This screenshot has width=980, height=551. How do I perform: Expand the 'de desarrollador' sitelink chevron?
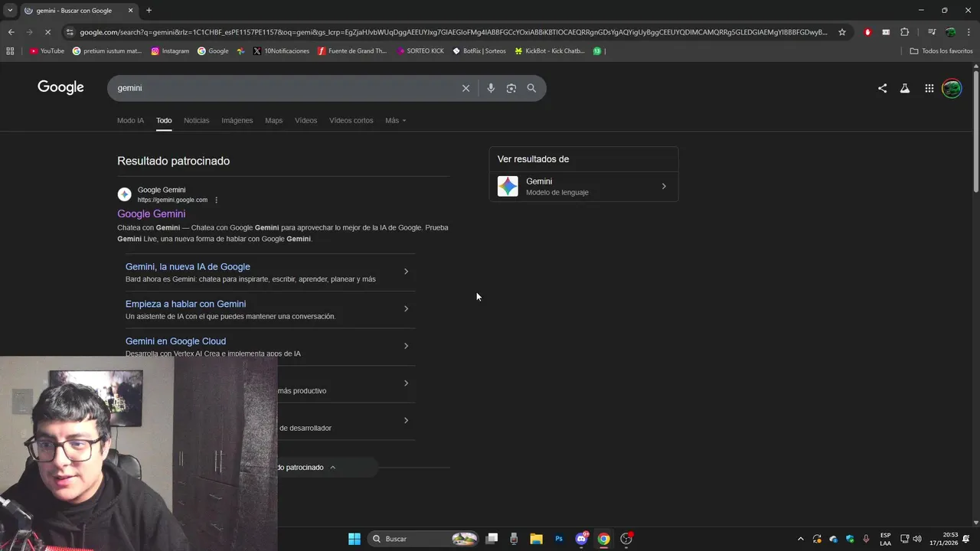click(406, 420)
